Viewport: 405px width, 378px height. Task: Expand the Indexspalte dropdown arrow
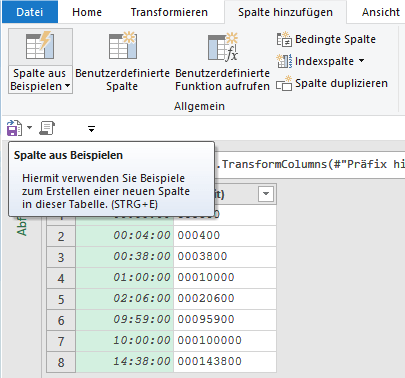tap(362, 61)
